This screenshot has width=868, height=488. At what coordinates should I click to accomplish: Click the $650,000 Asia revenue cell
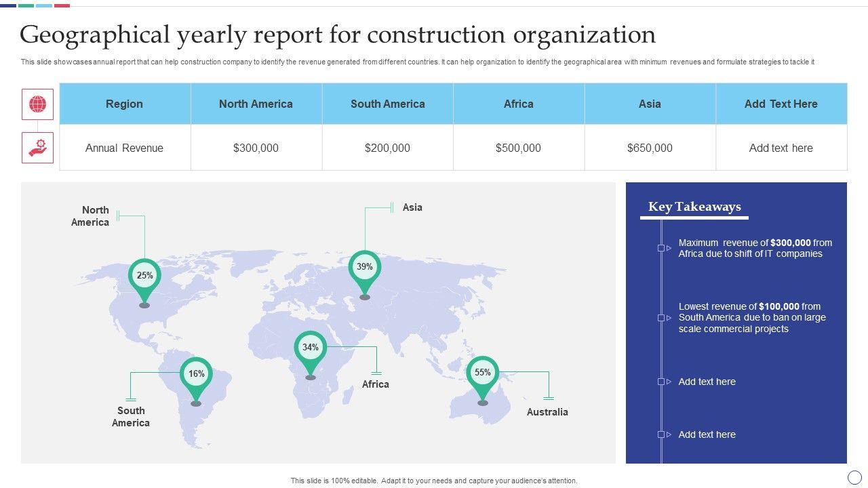pos(650,148)
